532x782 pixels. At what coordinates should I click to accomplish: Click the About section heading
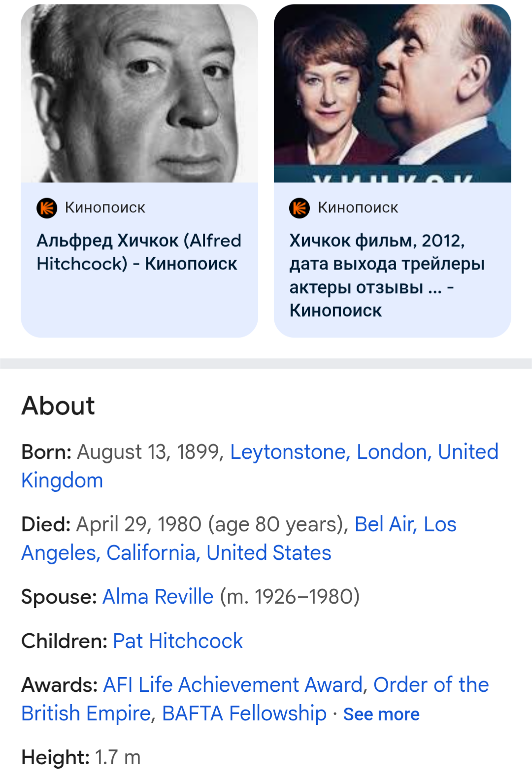coord(58,406)
